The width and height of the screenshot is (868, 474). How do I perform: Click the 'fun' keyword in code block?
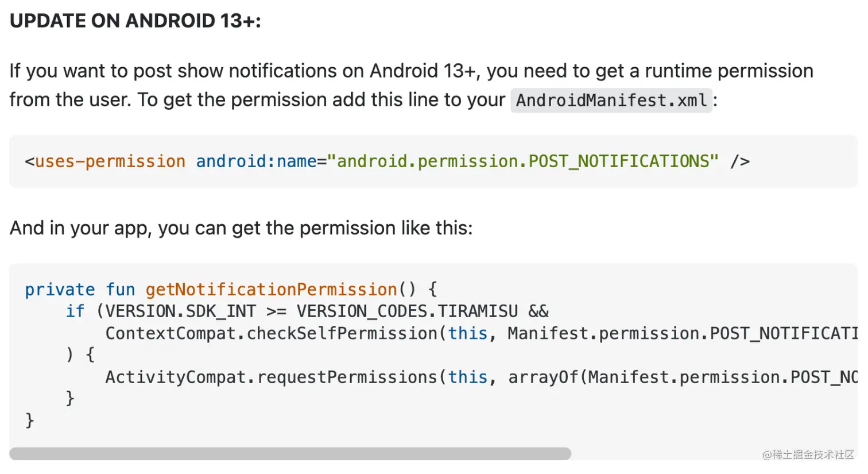pyautogui.click(x=121, y=290)
